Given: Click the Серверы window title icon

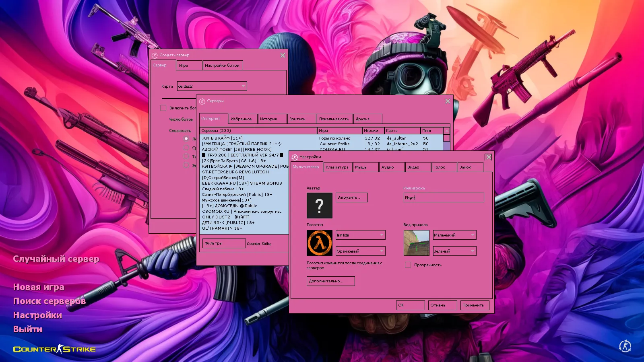Looking at the screenshot, I should coord(202,101).
